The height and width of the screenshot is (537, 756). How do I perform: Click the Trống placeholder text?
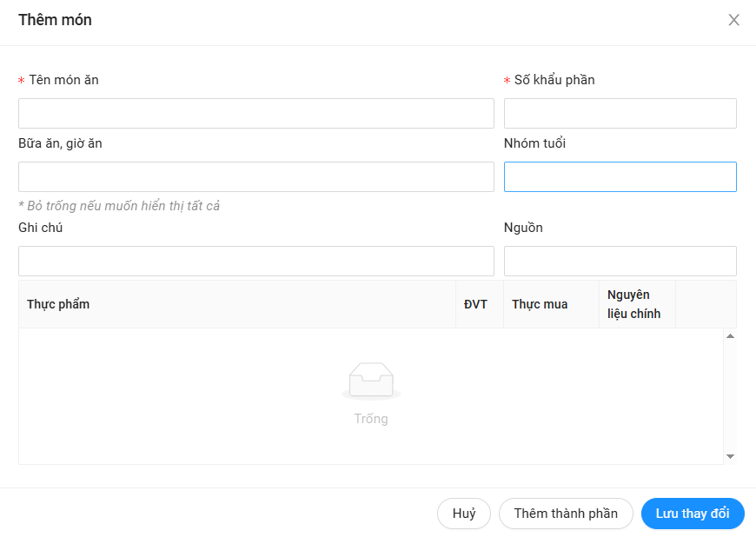tap(371, 419)
